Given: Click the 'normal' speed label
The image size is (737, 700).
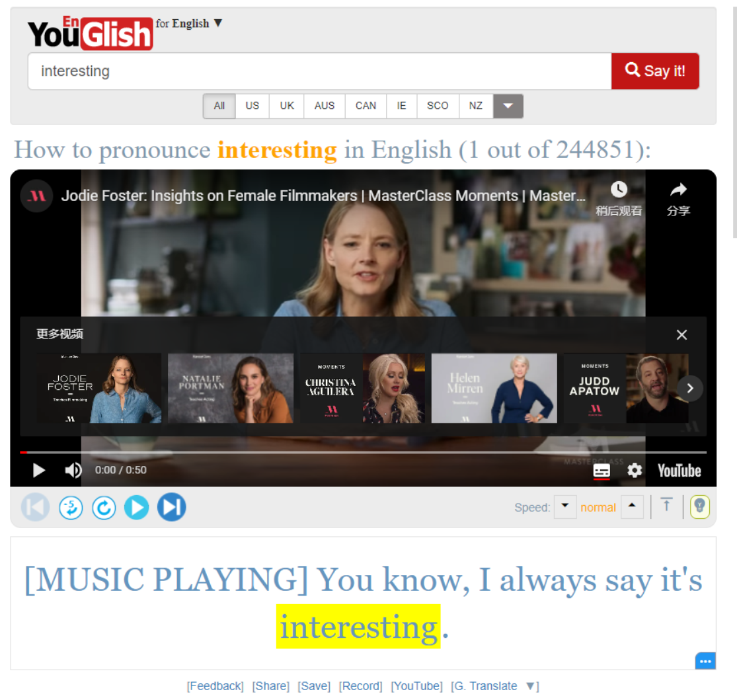Looking at the screenshot, I should (x=598, y=508).
